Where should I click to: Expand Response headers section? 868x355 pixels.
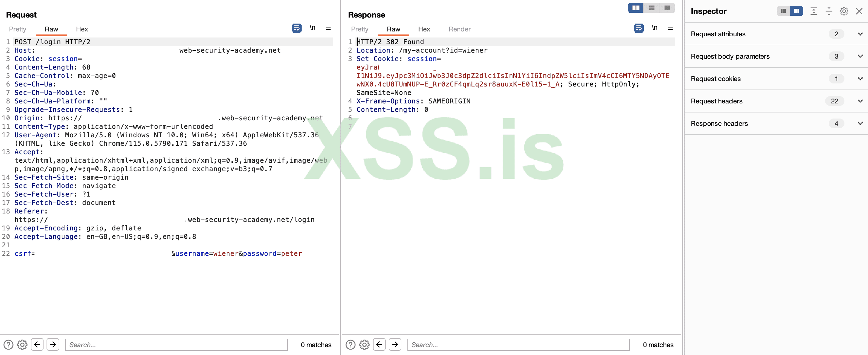[x=860, y=123]
